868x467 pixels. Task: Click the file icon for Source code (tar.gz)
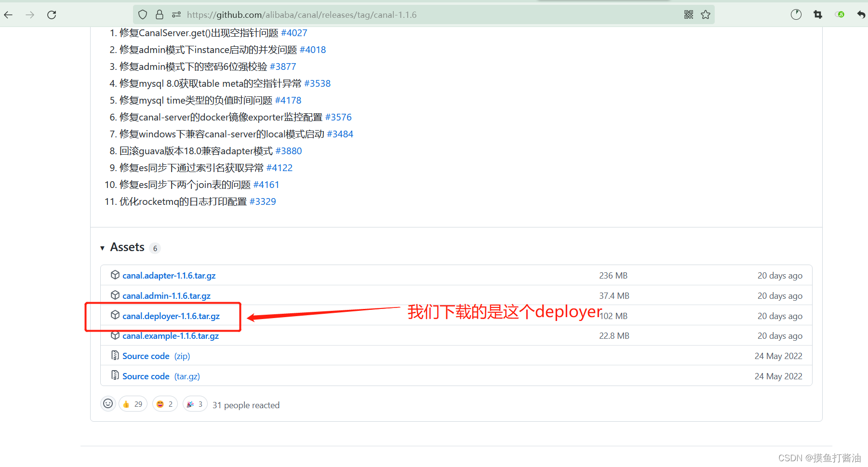tap(115, 375)
